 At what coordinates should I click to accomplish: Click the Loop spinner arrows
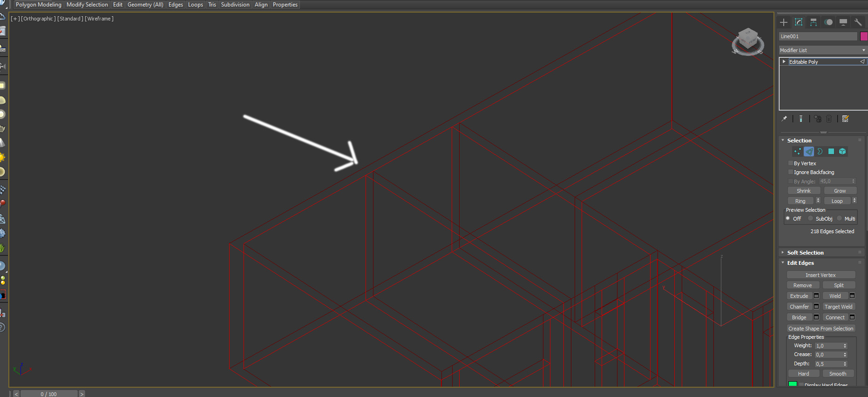point(854,201)
